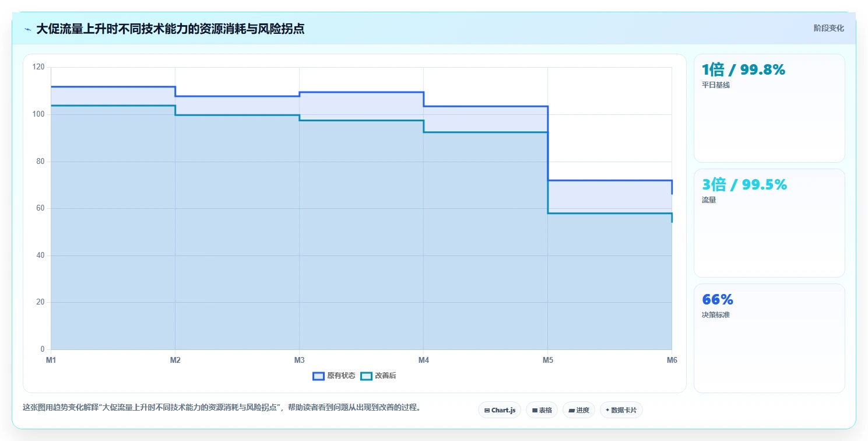Click the 20 y-axis label
This screenshot has width=868, height=441.
point(40,302)
